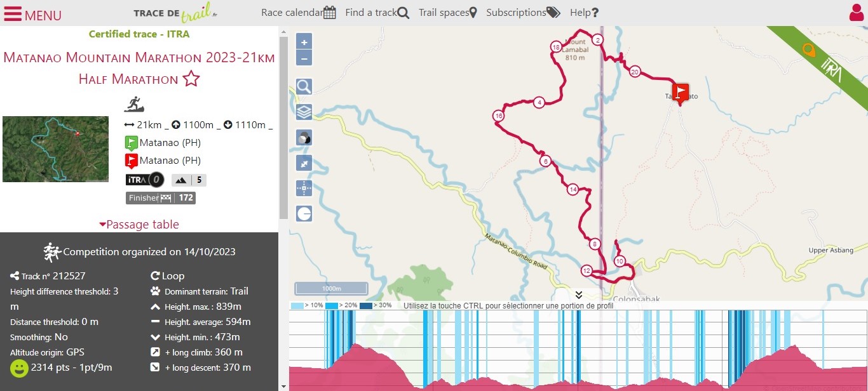
Task: Expand the Passage table
Action: [x=139, y=224]
